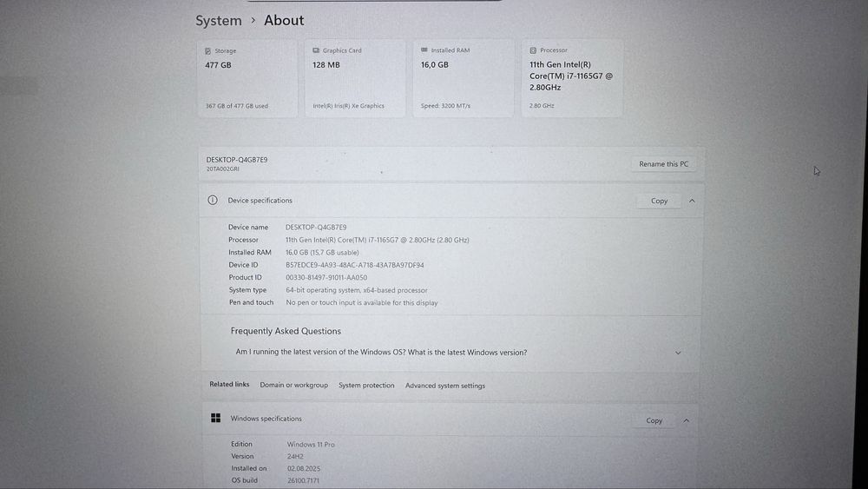
Task: Open the Processor i7-1165G7 card
Action: tap(571, 78)
